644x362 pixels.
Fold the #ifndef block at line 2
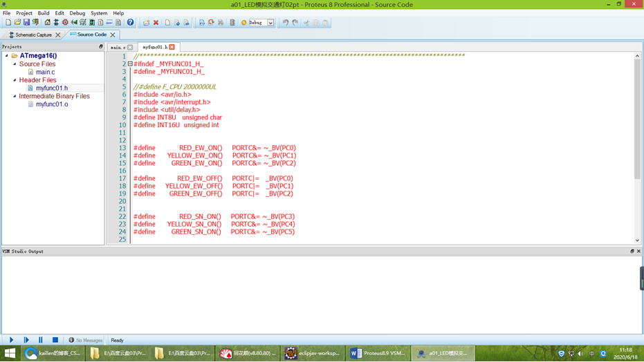tap(130, 64)
